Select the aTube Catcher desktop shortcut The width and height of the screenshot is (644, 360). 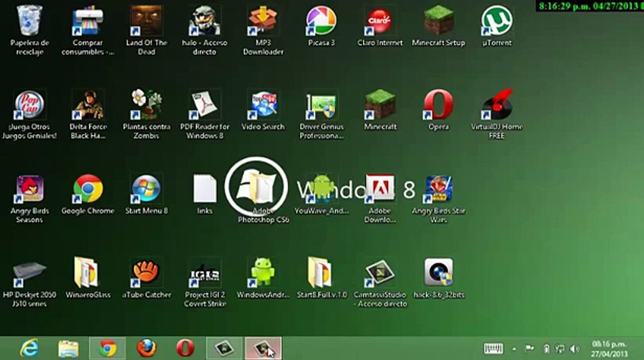point(146,278)
